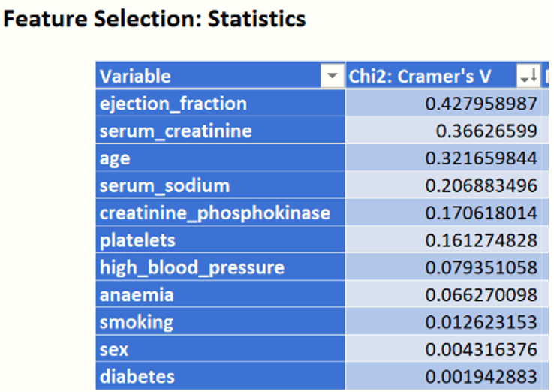Click the creatinine_phosphokinase cell
Viewport: 554px width, 392px height.
[215, 213]
